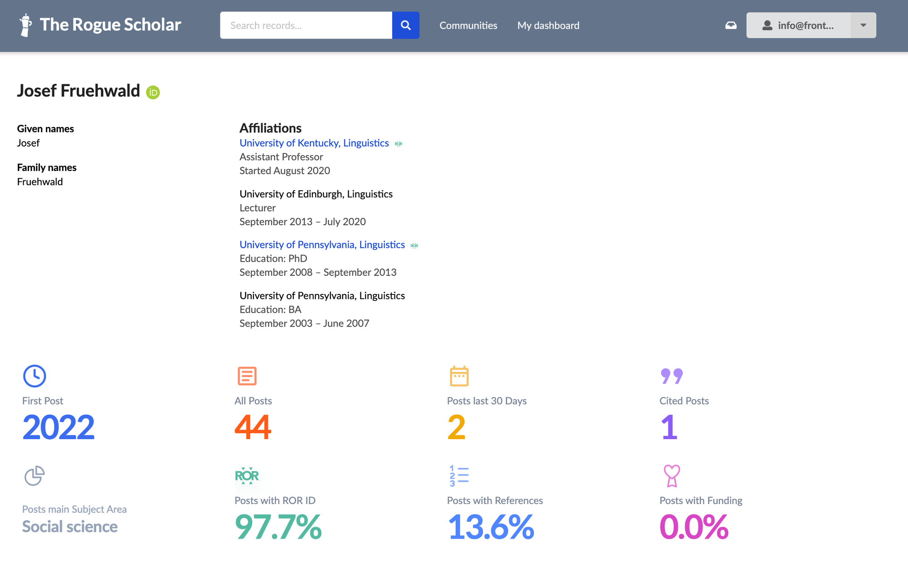
Task: Click the calendar icon above Posts last 30 Days
Action: pyautogui.click(x=459, y=376)
